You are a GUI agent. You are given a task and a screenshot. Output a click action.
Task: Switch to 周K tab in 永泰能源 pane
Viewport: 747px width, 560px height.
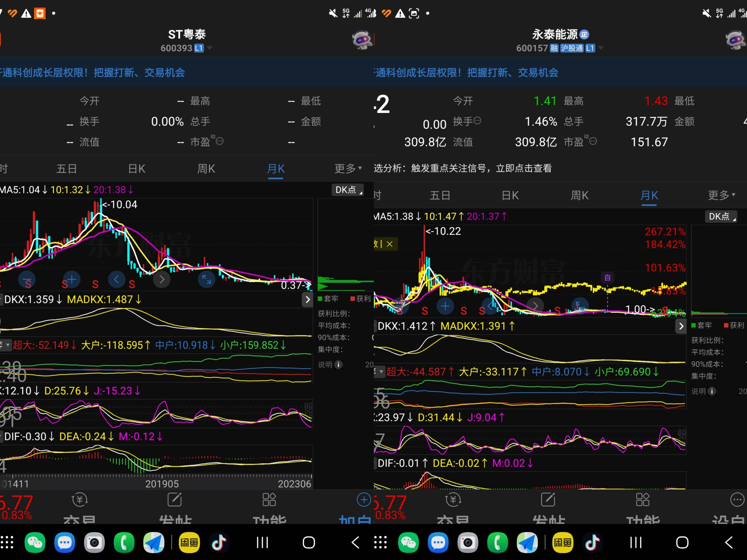[580, 195]
